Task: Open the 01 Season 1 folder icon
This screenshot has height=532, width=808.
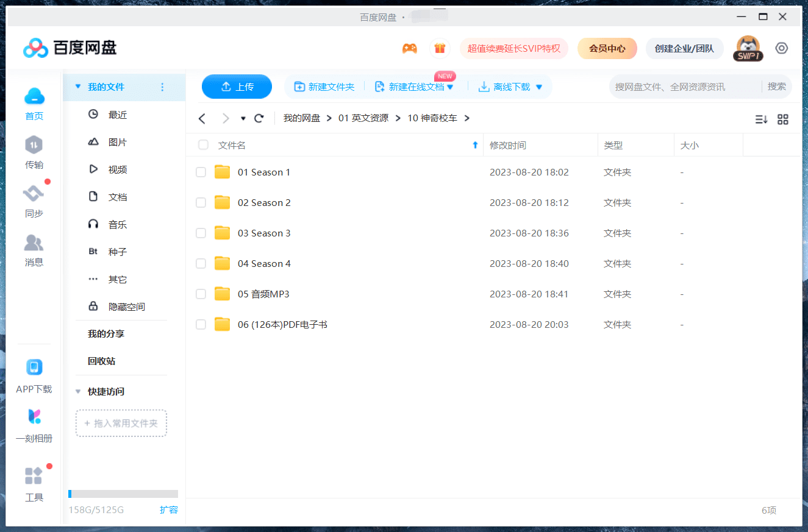Action: tap(222, 172)
